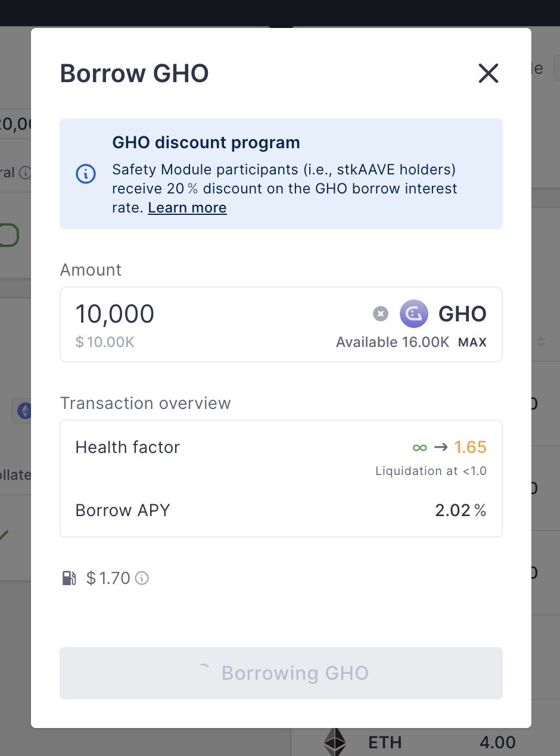This screenshot has height=756, width=560.
Task: Sort column using up-down arrows at right
Action: click(x=541, y=342)
